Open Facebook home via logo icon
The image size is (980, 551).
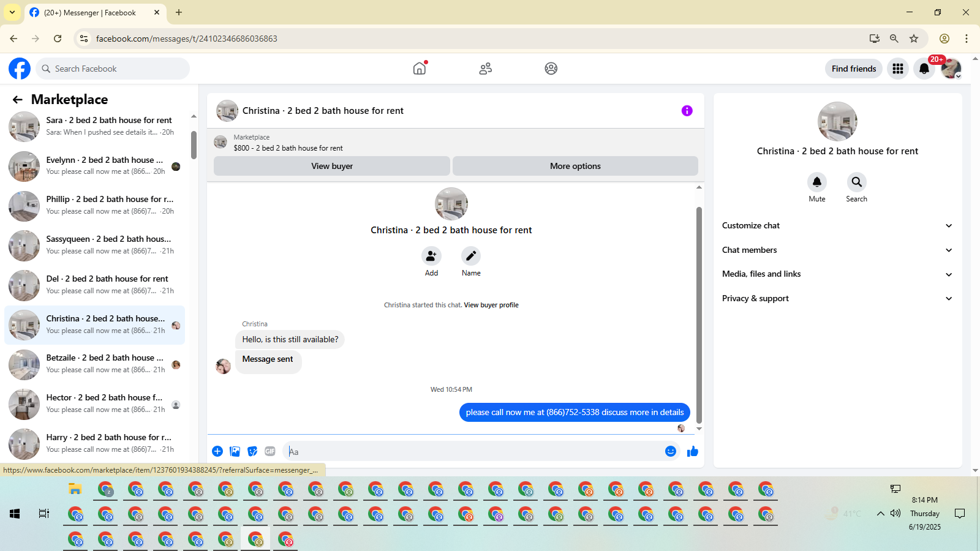point(20,69)
